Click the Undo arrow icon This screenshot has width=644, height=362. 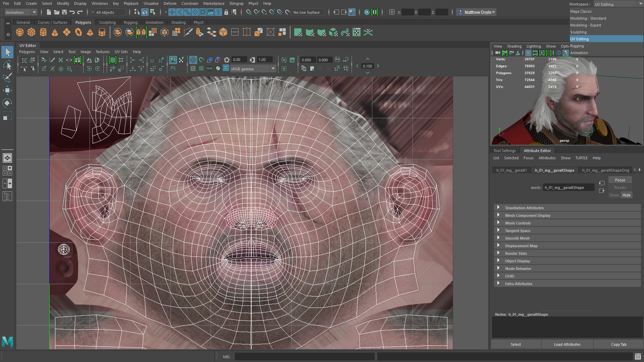point(72,12)
